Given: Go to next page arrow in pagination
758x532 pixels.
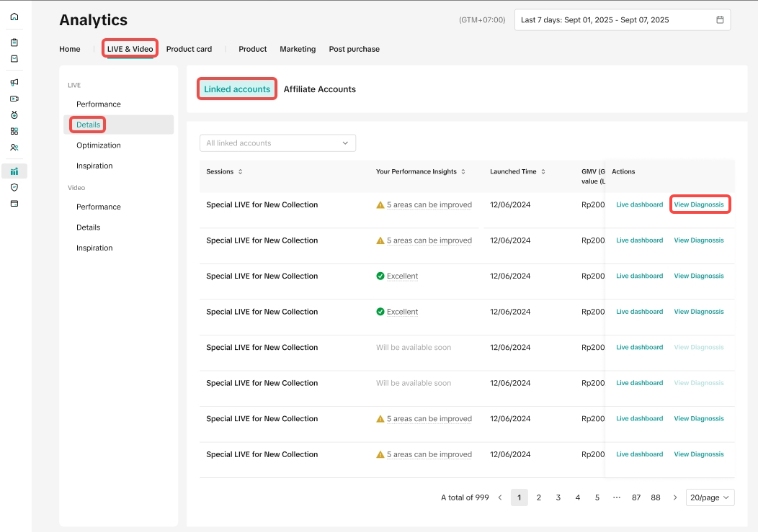Looking at the screenshot, I should pyautogui.click(x=675, y=497).
